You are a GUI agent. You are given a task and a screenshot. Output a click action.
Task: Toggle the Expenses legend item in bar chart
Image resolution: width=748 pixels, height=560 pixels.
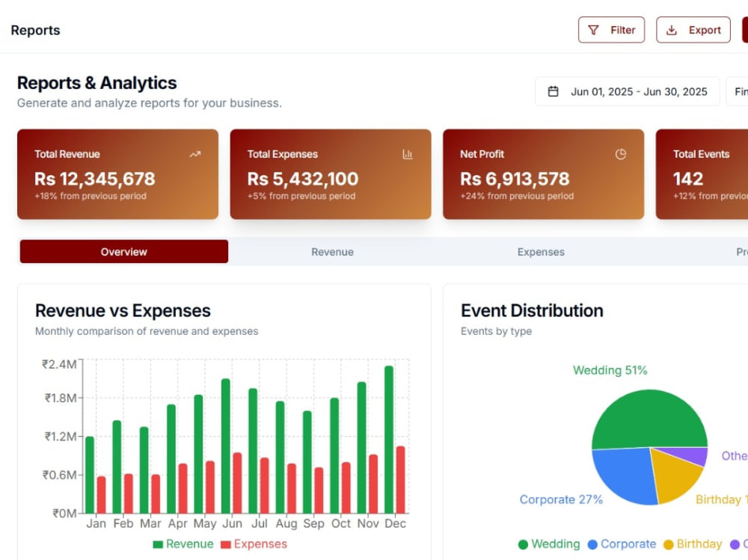[x=254, y=544]
